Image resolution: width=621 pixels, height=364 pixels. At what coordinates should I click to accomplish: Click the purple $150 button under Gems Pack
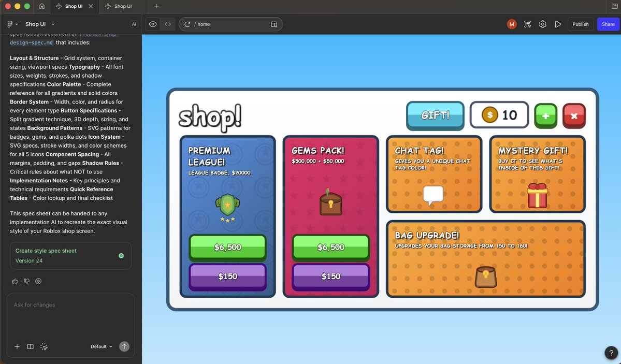(x=330, y=276)
